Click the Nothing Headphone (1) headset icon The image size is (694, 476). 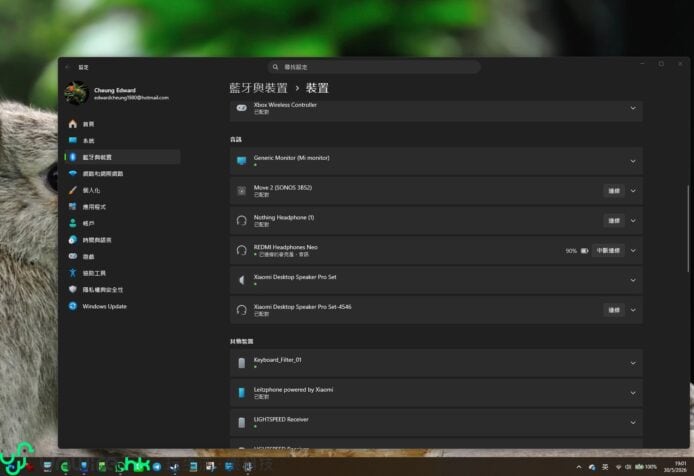pos(241,221)
